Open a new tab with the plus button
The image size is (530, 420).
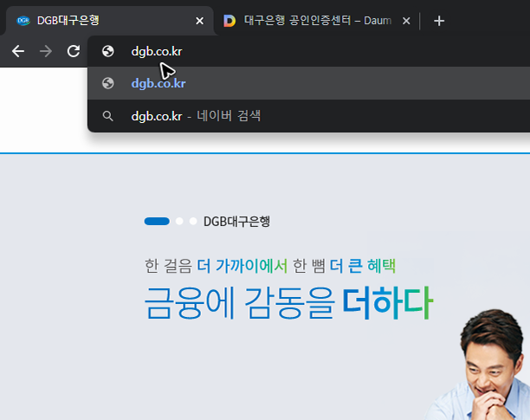pos(439,21)
